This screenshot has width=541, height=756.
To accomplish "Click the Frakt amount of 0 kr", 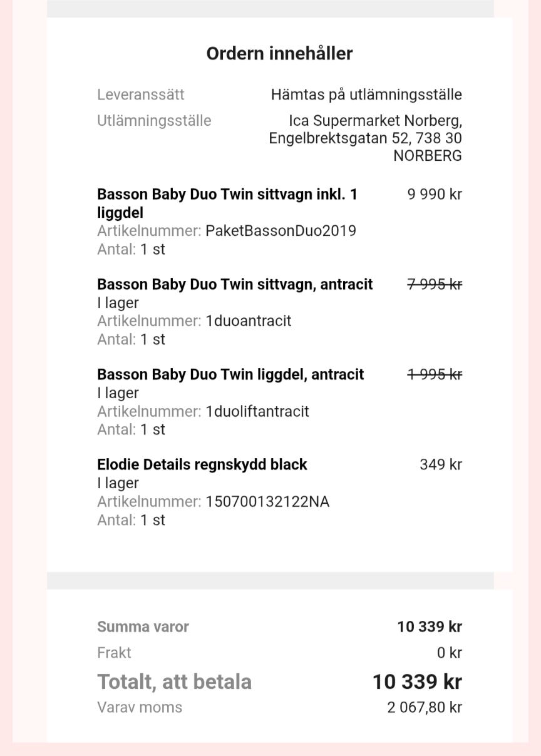I will [x=450, y=653].
